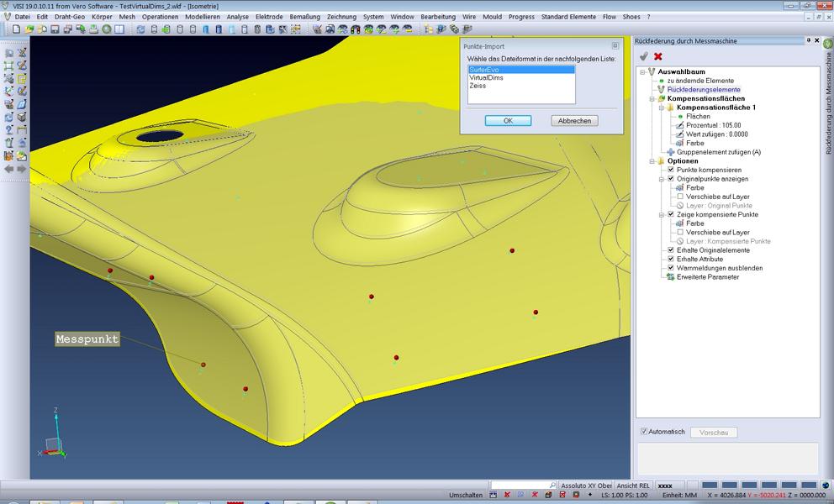Viewport: 834px width, 504px height.
Task: Click the blue refresh arrows toolbar icon
Action: click(140, 29)
